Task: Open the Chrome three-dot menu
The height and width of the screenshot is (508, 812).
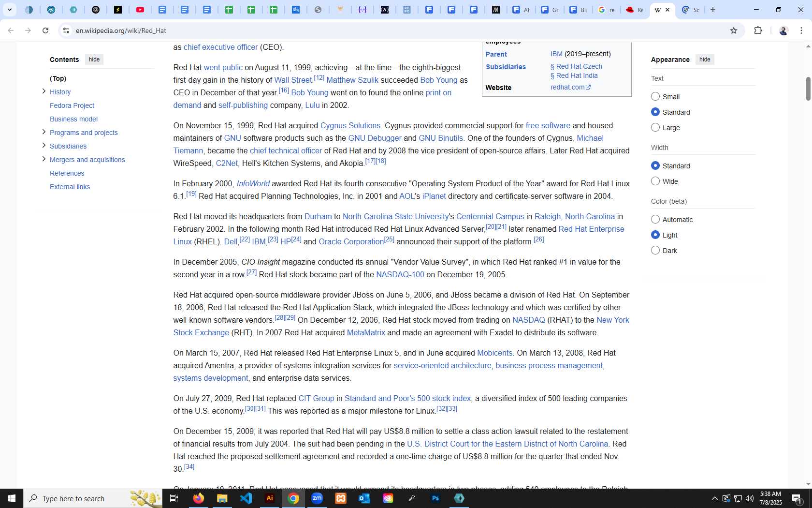Action: pyautogui.click(x=801, y=30)
